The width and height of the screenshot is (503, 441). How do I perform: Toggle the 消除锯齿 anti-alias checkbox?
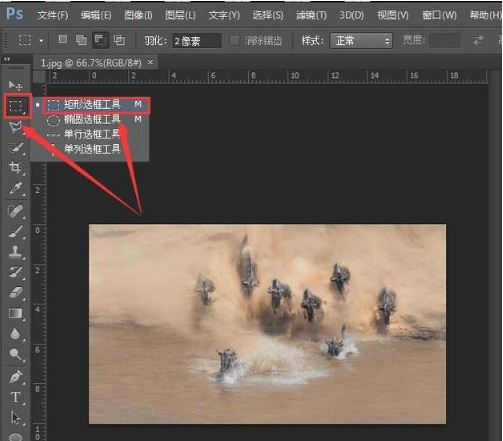[235, 41]
